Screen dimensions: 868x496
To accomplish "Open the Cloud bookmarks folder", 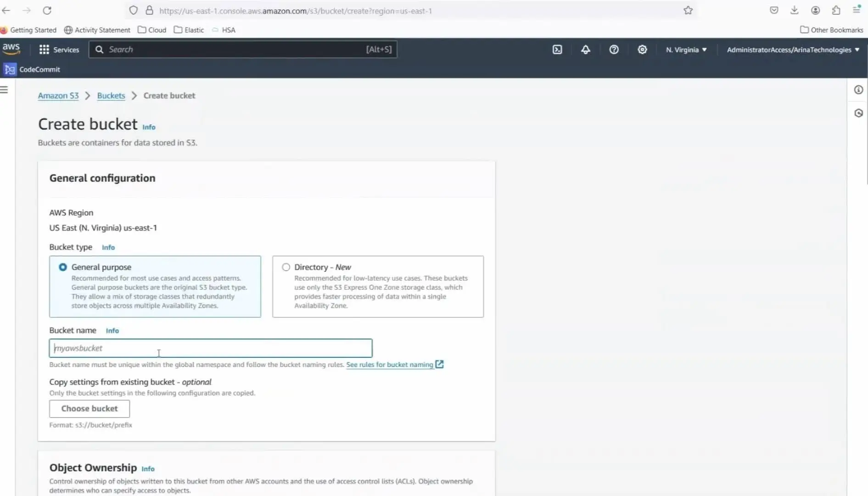I will [x=152, y=30].
